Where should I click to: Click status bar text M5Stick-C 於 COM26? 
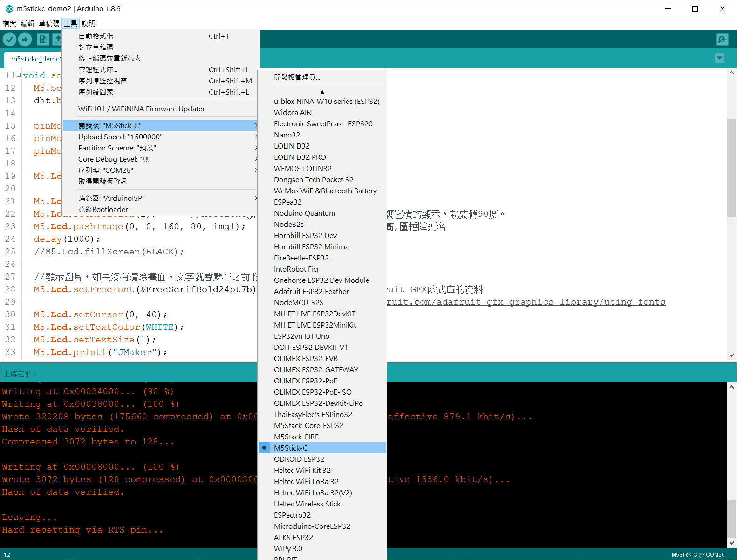698,554
